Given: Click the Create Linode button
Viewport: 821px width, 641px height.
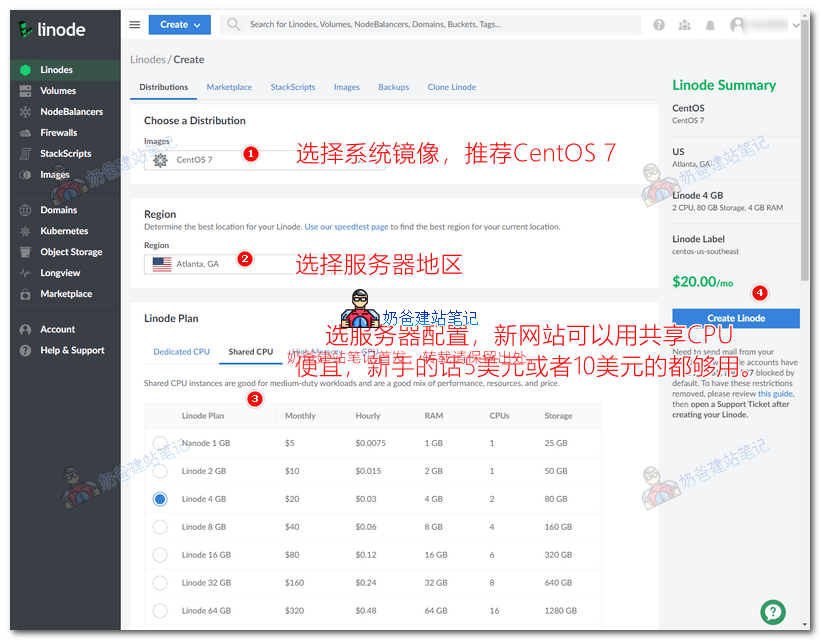Looking at the screenshot, I should click(736, 318).
